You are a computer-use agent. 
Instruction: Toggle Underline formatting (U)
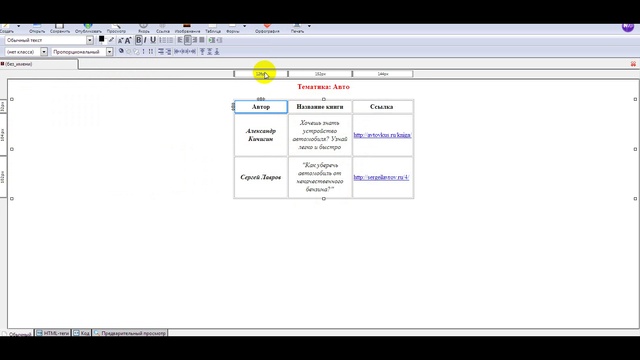pyautogui.click(x=153, y=40)
